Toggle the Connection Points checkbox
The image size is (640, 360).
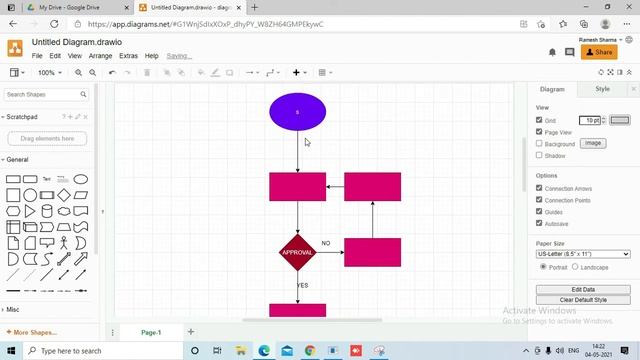pyautogui.click(x=539, y=200)
